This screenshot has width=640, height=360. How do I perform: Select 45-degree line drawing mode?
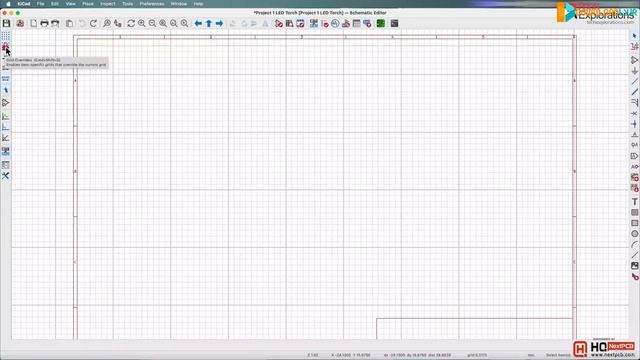point(5,138)
